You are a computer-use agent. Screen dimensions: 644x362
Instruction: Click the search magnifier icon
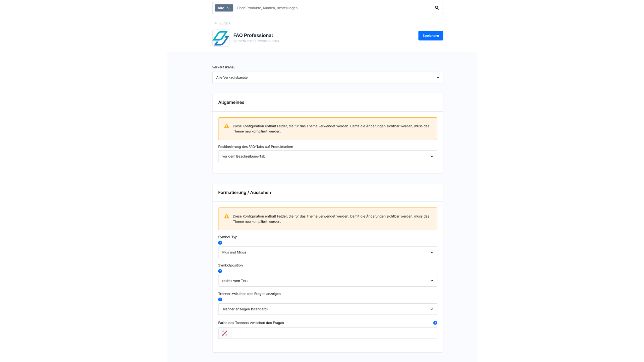pyautogui.click(x=437, y=8)
